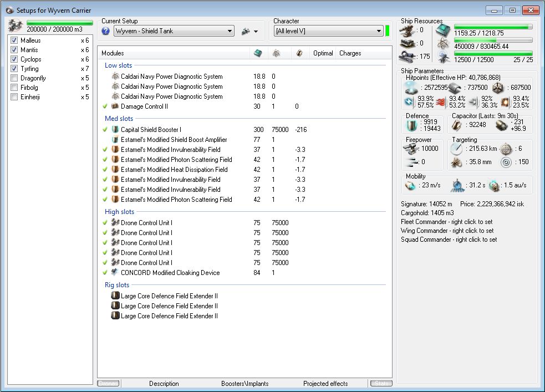Screen dimensions: 545x392
Task: Toggle active state of Capital Shield Booster I
Action: click(x=105, y=129)
